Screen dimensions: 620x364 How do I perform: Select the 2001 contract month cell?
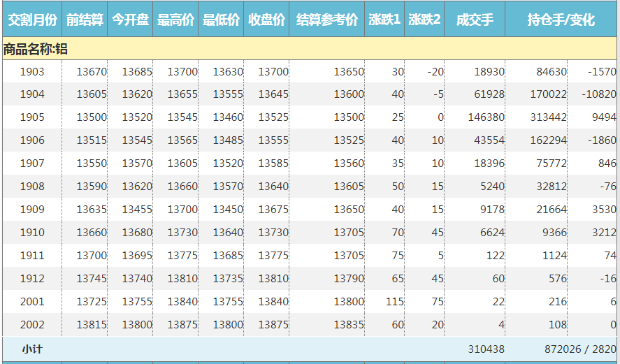coord(32,302)
